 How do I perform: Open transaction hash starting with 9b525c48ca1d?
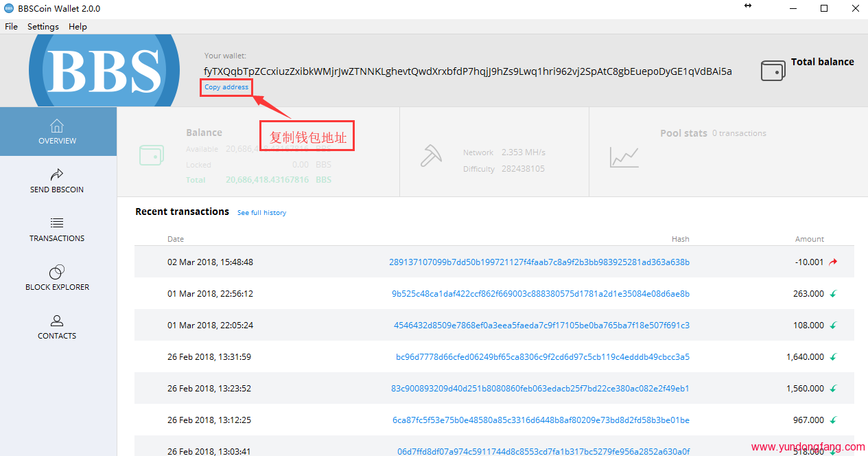(x=540, y=294)
